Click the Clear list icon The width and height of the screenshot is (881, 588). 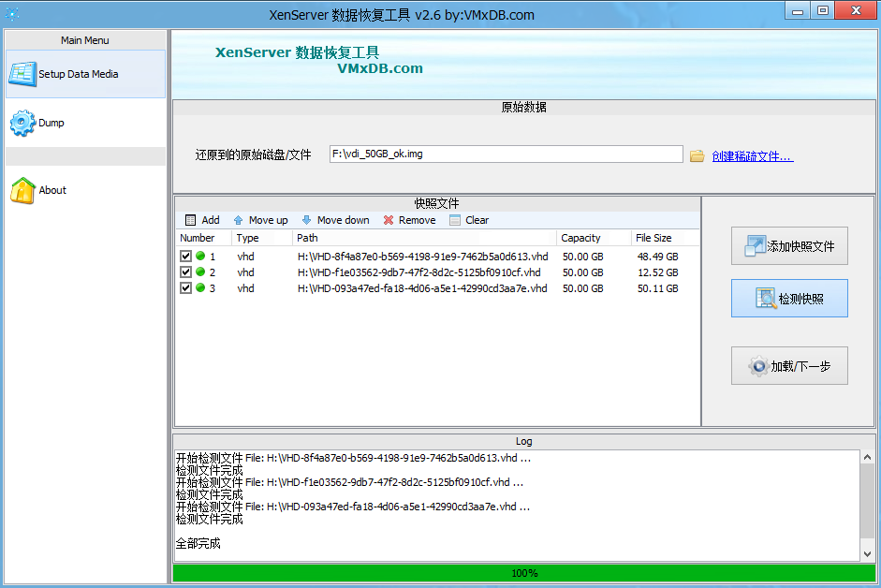455,220
